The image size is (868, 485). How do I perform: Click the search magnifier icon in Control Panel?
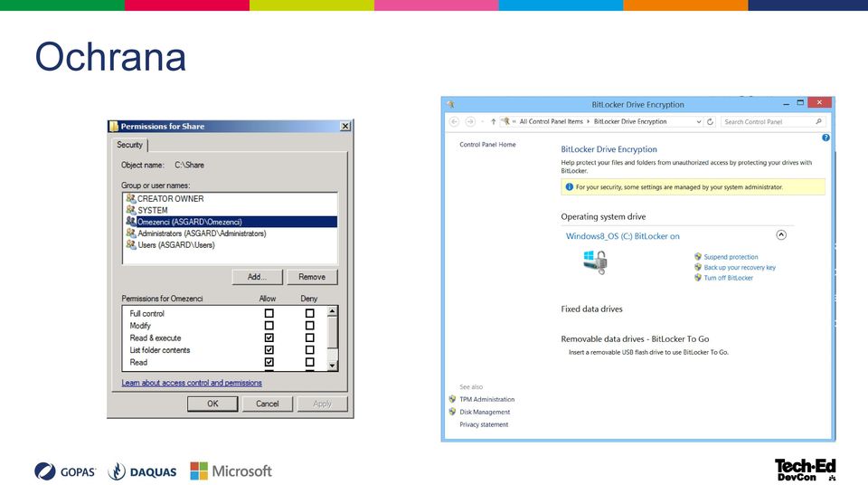[x=818, y=121]
